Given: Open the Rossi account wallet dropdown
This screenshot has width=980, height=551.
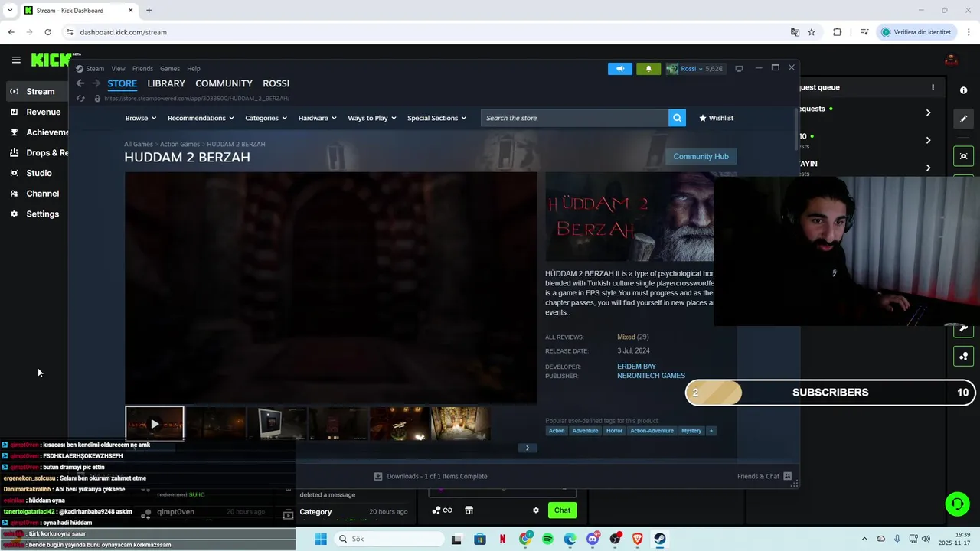Looking at the screenshot, I should pyautogui.click(x=695, y=69).
